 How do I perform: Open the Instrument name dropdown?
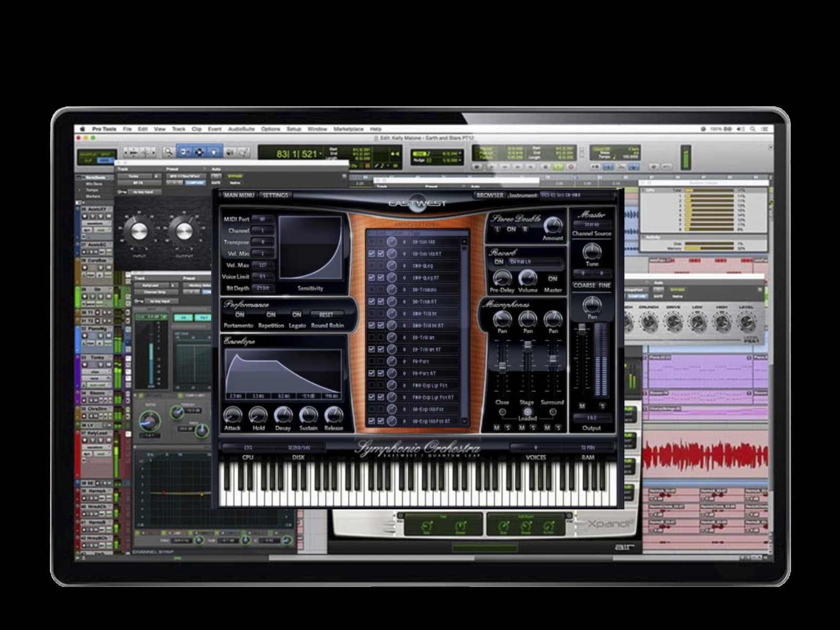(x=576, y=195)
